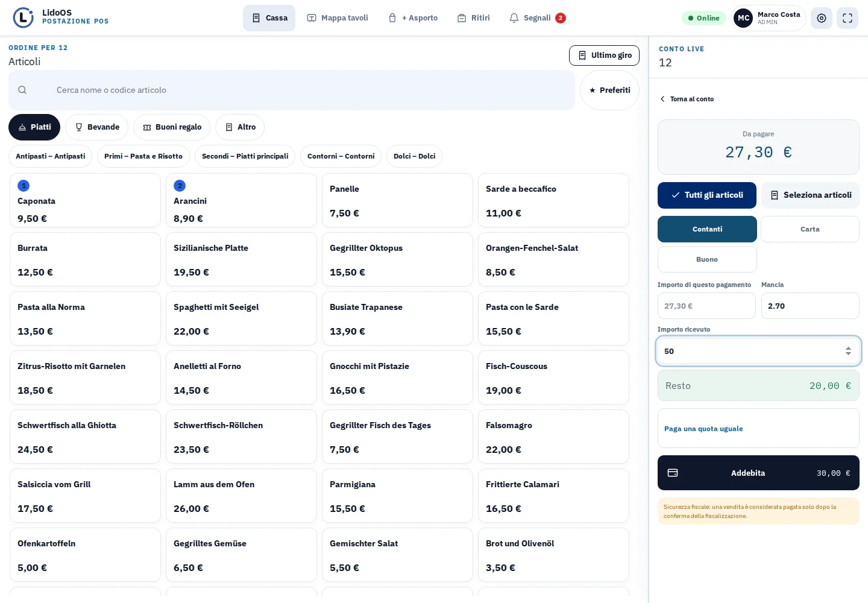Screen dimensions: 868x603
Task: Add Orangen-Fenchel-Salat item
Action: [x=553, y=259]
